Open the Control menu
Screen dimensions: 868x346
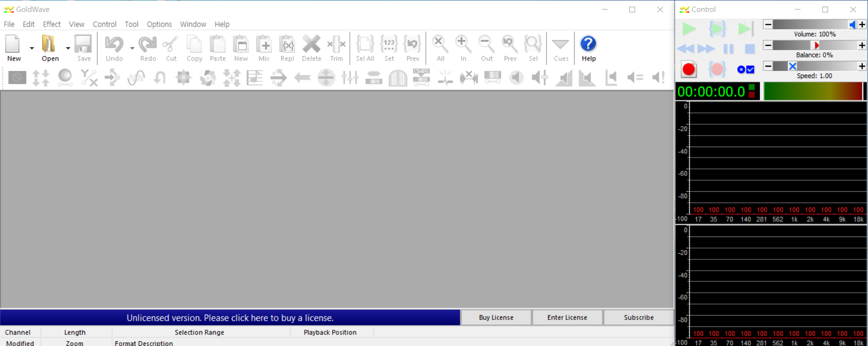(105, 24)
